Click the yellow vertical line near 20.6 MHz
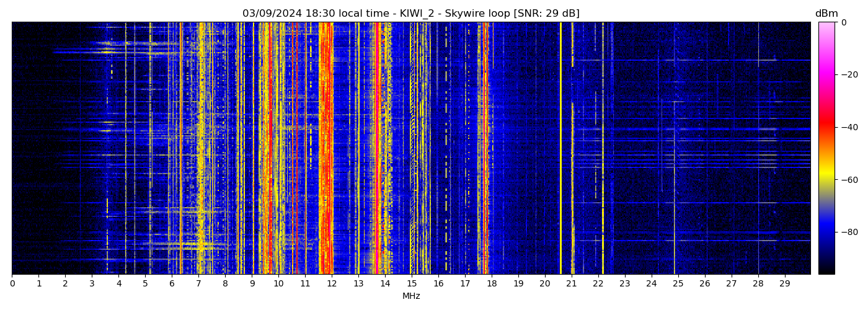The height and width of the screenshot is (310, 868). [560, 149]
